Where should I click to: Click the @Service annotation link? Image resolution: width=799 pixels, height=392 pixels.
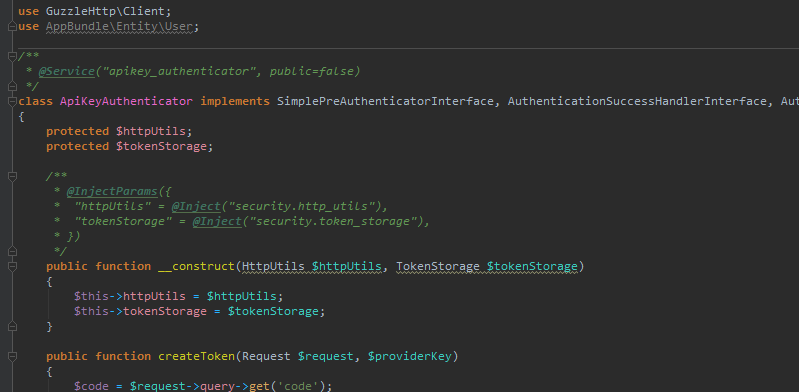click(x=67, y=71)
